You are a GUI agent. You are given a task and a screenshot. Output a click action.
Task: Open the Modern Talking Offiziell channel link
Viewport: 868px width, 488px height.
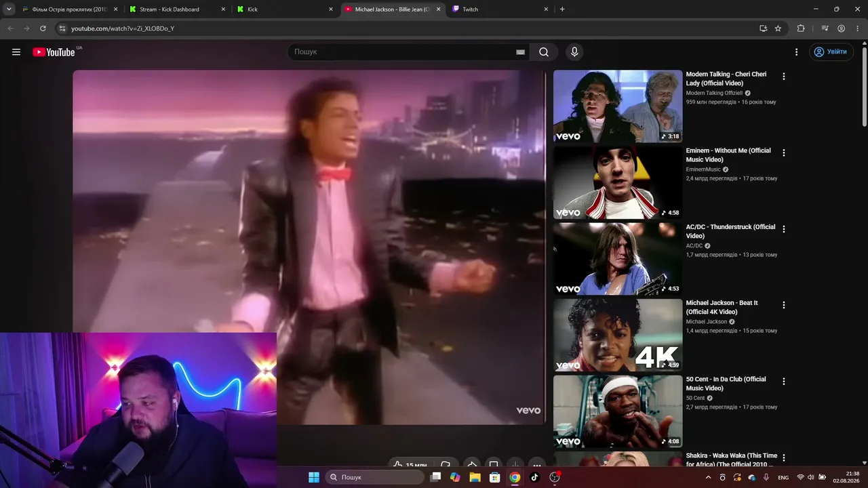715,93
